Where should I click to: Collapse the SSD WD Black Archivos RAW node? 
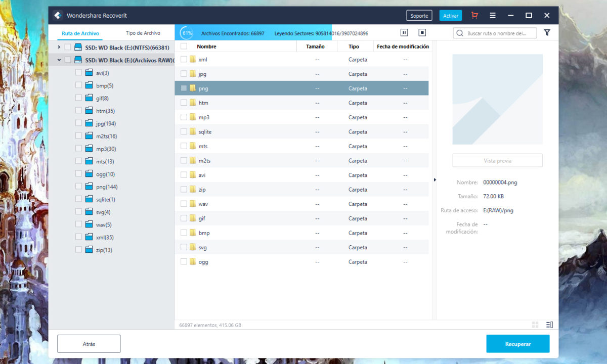59,60
